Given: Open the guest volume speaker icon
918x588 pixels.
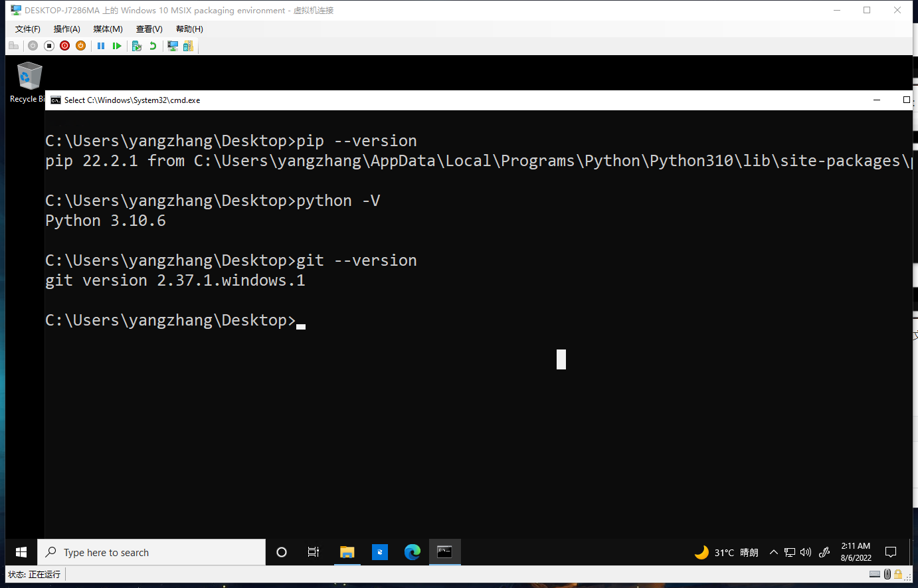Looking at the screenshot, I should pos(806,552).
